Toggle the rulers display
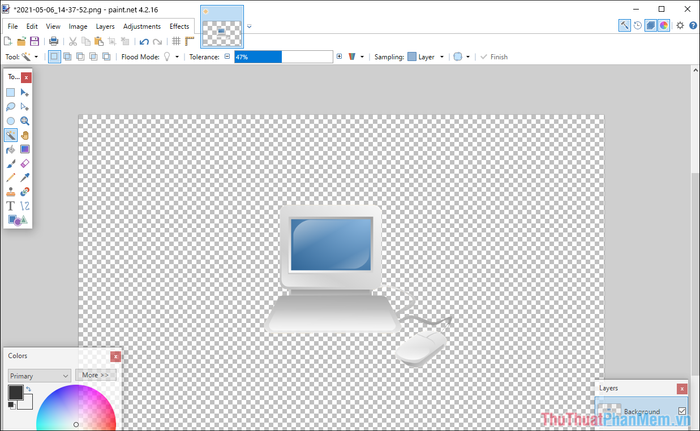700x431 pixels. coord(190,42)
